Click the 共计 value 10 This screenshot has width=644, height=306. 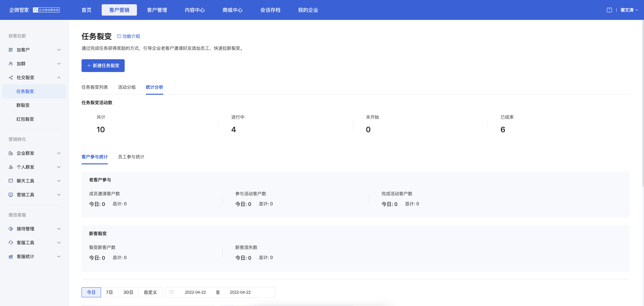[x=101, y=129]
